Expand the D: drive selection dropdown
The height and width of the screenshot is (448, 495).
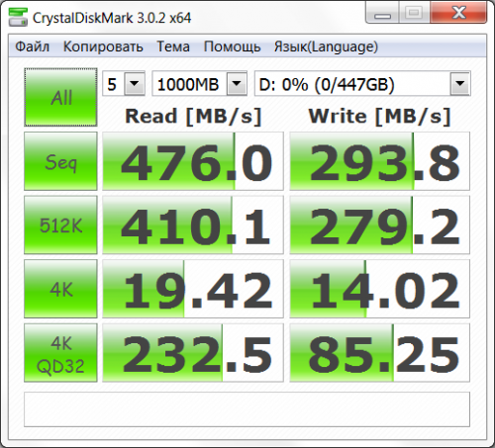click(x=460, y=84)
